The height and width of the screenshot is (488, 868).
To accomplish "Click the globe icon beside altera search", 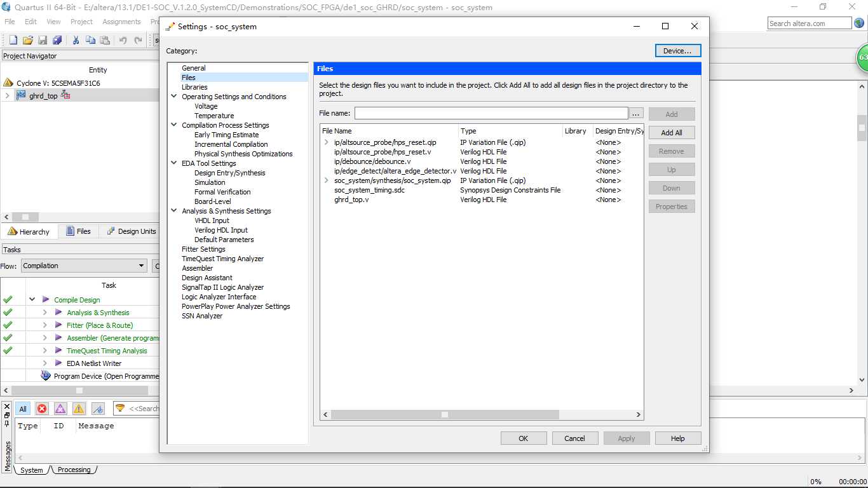I will [859, 23].
